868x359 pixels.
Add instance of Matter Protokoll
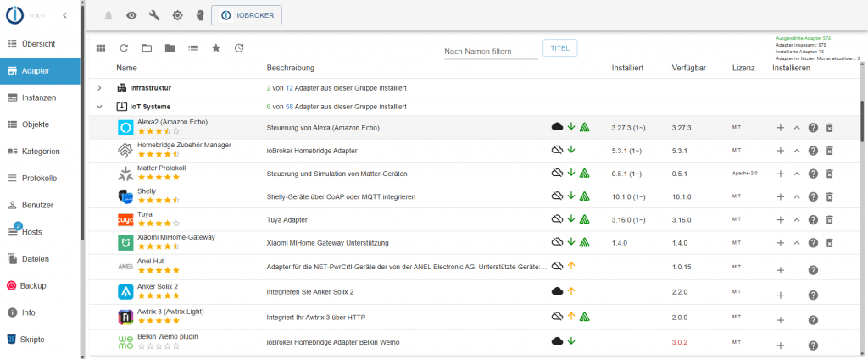pyautogui.click(x=781, y=174)
